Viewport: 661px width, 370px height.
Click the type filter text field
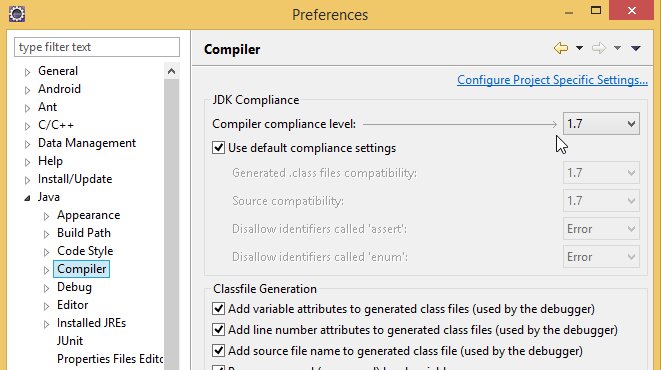(x=97, y=47)
